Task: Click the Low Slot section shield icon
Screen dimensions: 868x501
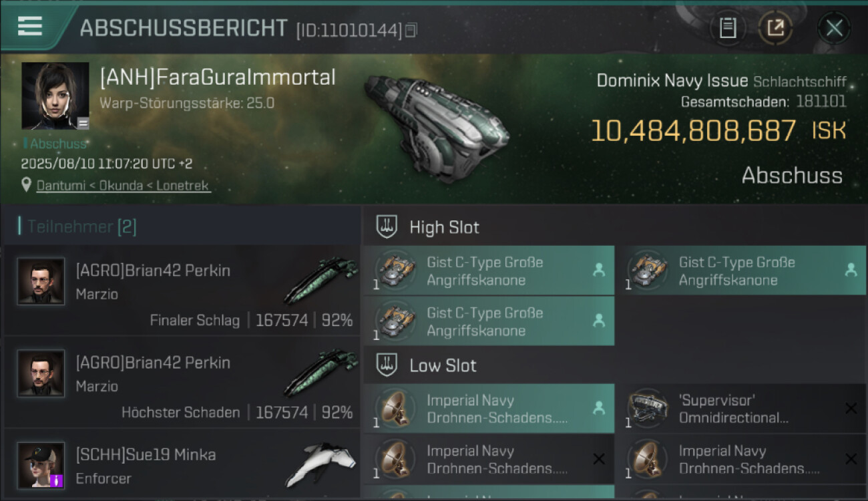Action: 387,365
